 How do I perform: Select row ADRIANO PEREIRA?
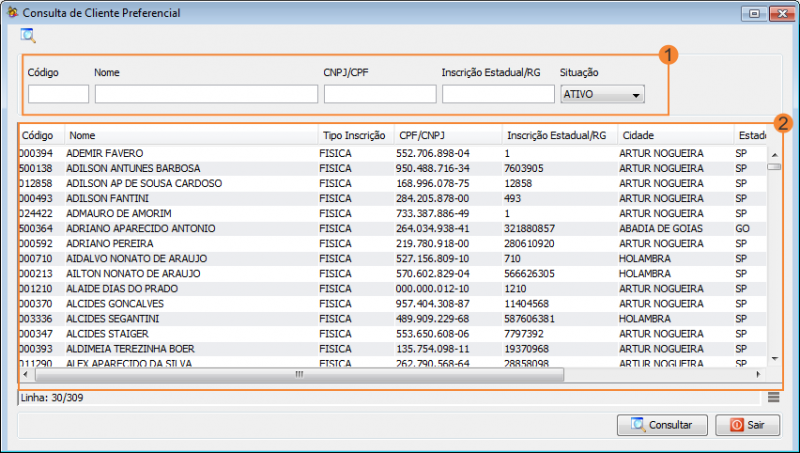pyautogui.click(x=393, y=243)
